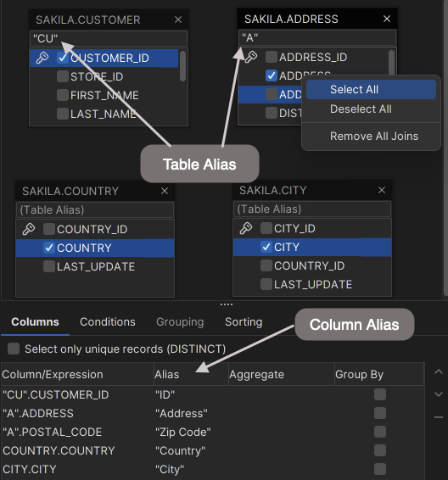Edit the "A" table alias field

point(317,37)
